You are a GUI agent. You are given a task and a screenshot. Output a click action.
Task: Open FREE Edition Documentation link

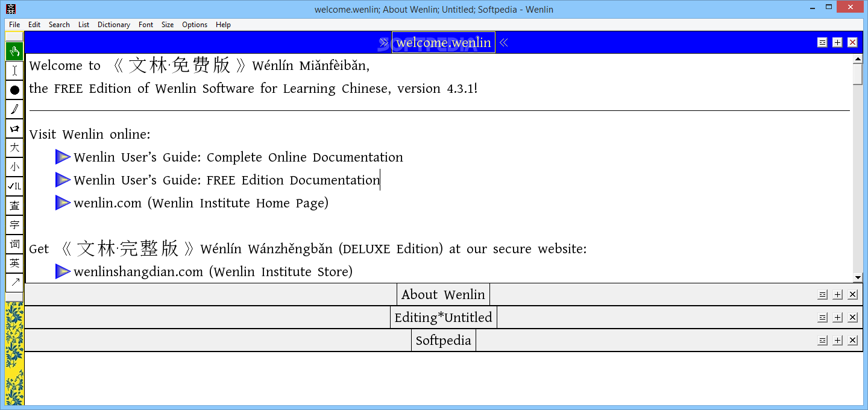click(227, 180)
